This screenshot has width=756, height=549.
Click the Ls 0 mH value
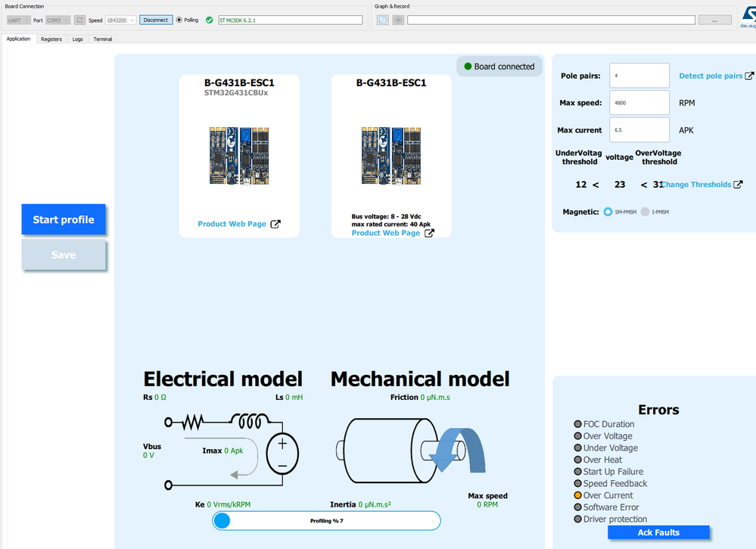pos(289,398)
